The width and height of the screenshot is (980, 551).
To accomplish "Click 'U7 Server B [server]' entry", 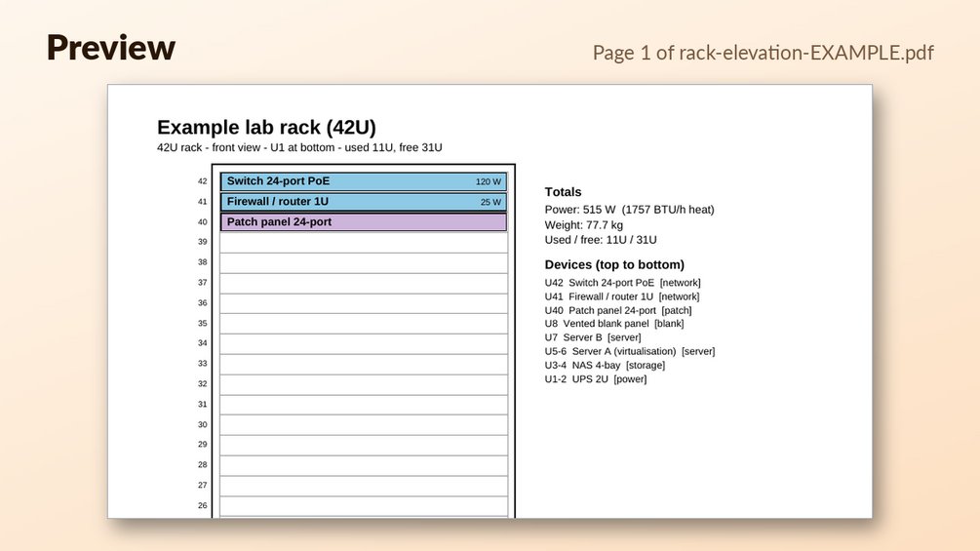I will [x=593, y=337].
